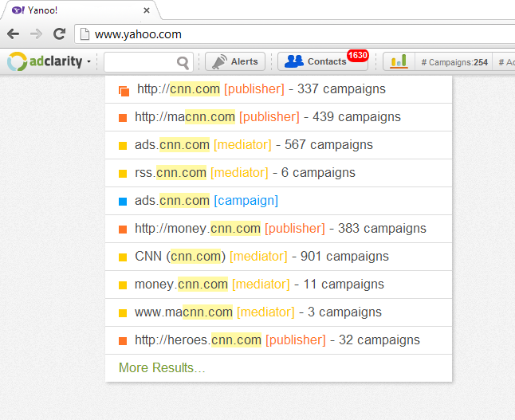Click the blue square next to ads.cnn.com campaign
The image size is (515, 420).
[123, 202]
